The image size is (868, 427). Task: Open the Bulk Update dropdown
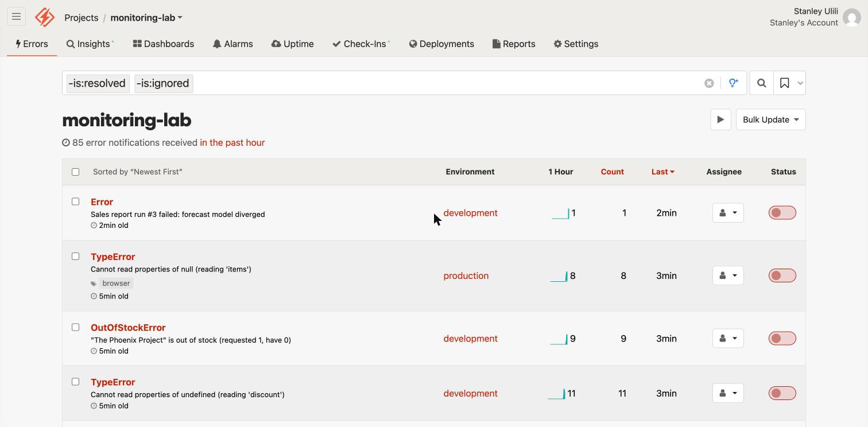tap(770, 119)
